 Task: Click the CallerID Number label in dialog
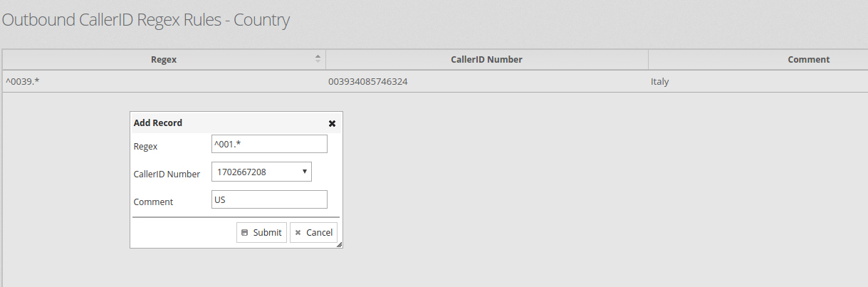point(167,174)
